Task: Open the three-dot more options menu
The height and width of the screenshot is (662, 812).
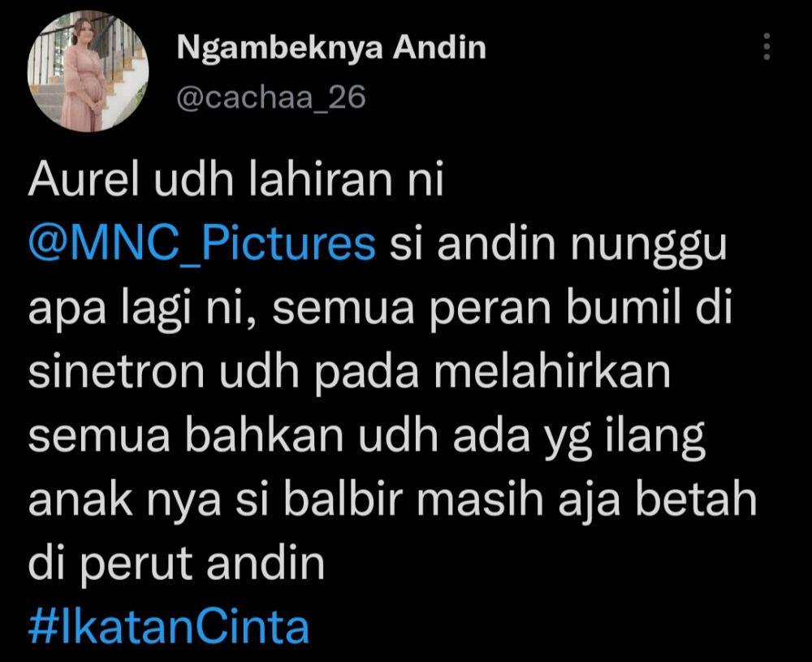Action: [767, 46]
